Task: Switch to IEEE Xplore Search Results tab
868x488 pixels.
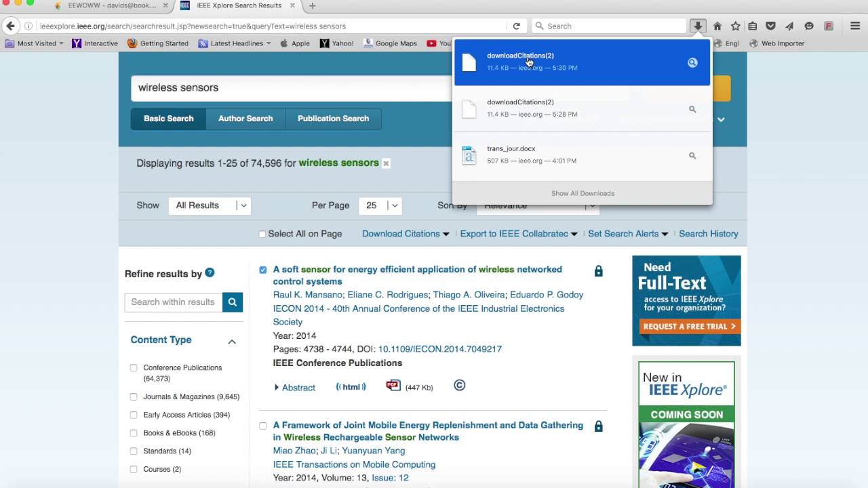Action: pyautogui.click(x=239, y=5)
